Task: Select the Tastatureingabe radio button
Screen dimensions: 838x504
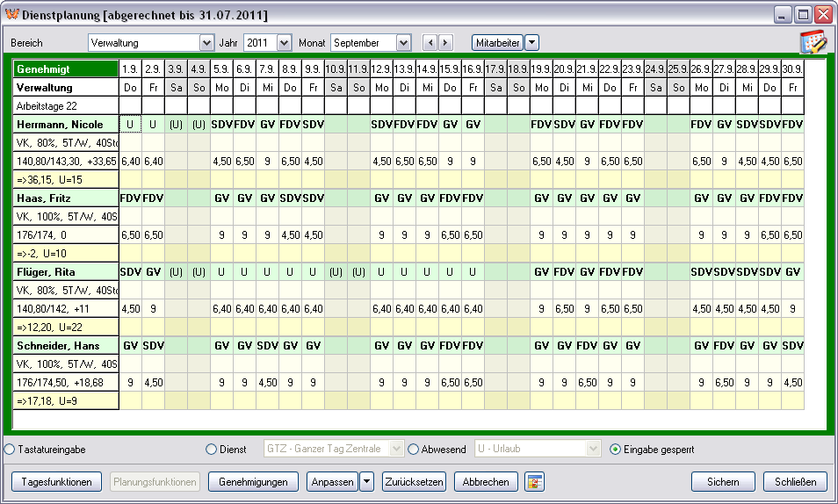Action: pos(10,450)
